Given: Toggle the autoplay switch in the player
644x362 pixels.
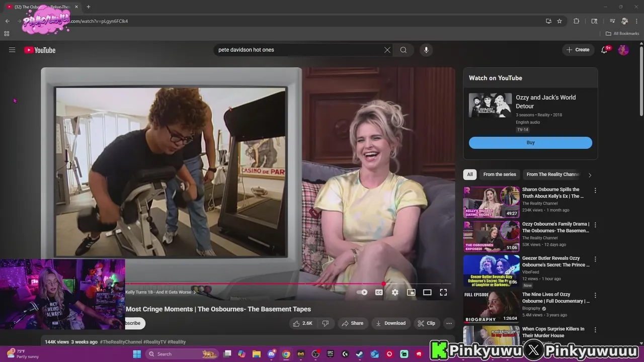Looking at the screenshot, I should [x=362, y=292].
